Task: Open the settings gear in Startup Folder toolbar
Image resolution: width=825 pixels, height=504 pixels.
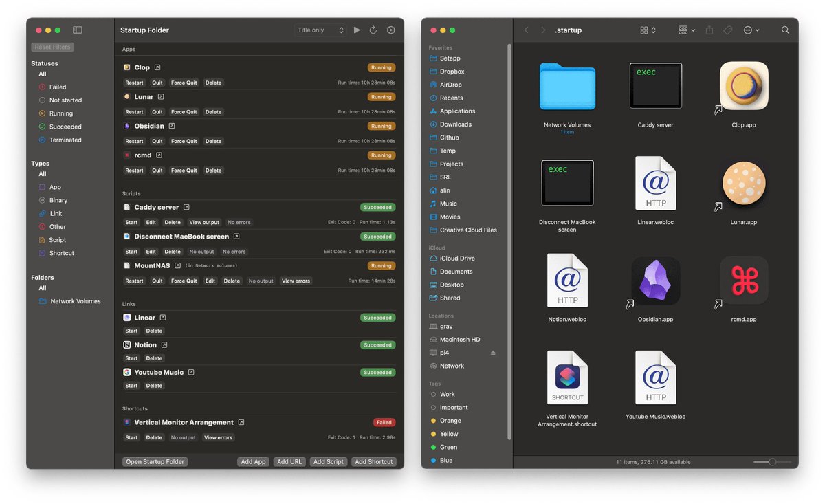Action: pyautogui.click(x=391, y=30)
